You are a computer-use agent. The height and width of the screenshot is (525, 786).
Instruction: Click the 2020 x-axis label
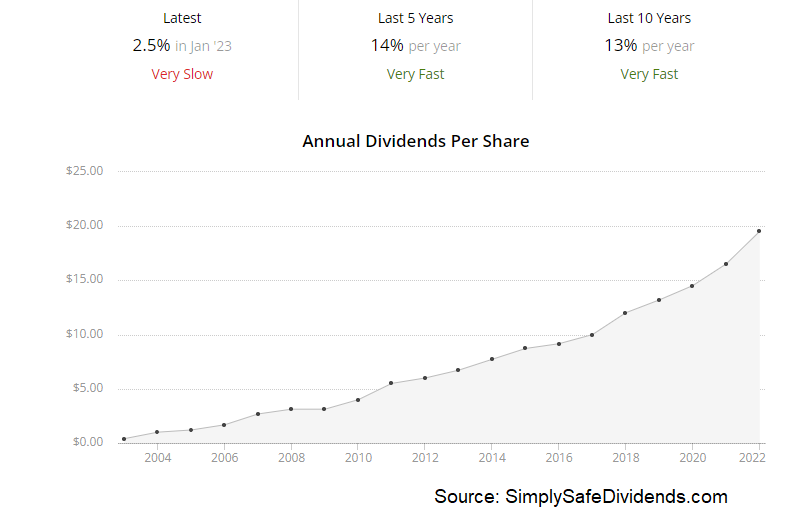coord(693,457)
